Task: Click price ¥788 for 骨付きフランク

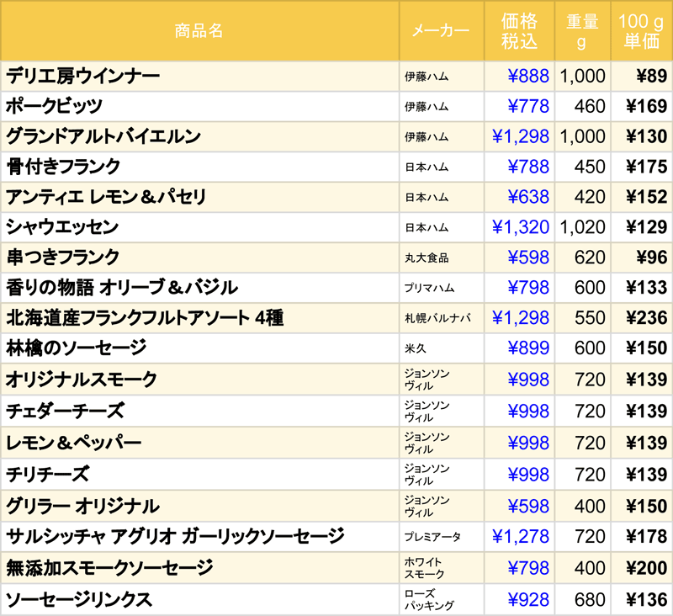Action: click(528, 167)
